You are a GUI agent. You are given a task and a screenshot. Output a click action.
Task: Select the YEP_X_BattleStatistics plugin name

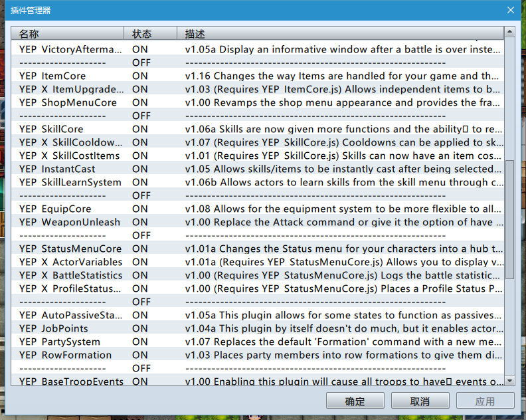coord(71,275)
